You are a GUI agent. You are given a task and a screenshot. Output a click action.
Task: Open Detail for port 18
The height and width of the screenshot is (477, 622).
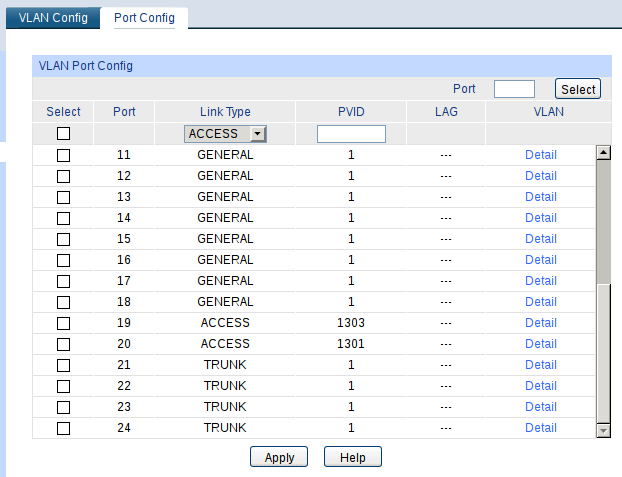point(541,302)
